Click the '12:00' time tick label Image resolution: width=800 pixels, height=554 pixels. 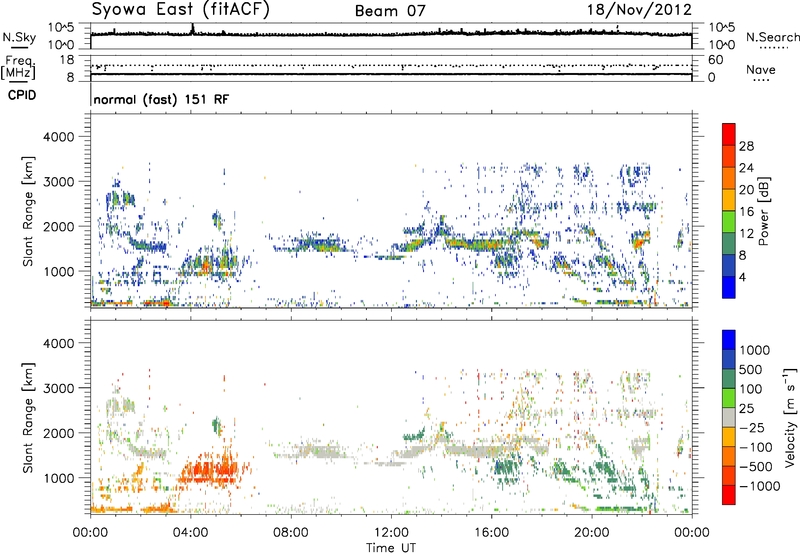[391, 533]
